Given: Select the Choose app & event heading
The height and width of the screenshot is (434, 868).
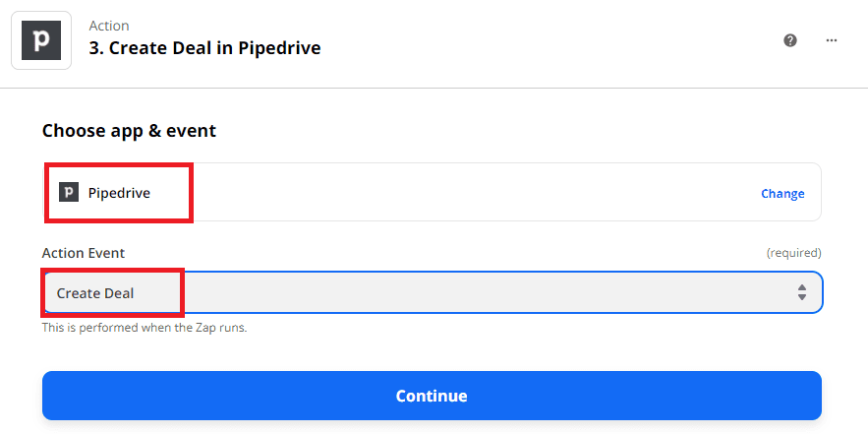Looking at the screenshot, I should point(129,130).
